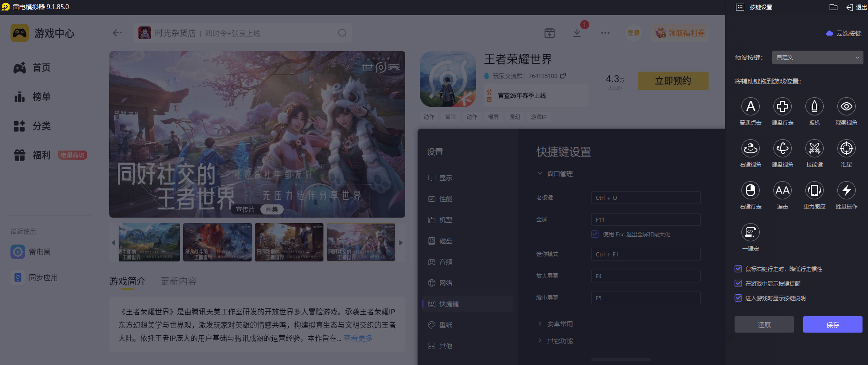Open 性能 settings tab
This screenshot has width=868, height=365.
click(468, 199)
